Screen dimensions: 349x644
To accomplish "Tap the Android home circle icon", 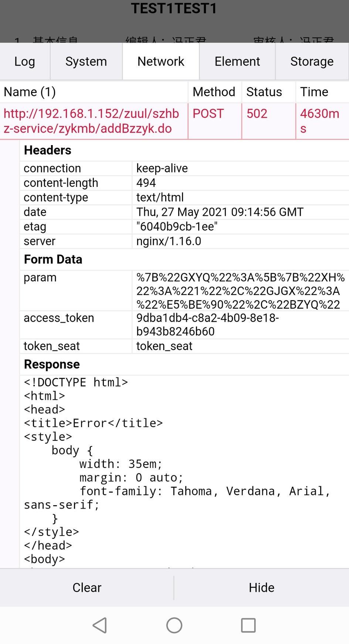I will pyautogui.click(x=174, y=625).
